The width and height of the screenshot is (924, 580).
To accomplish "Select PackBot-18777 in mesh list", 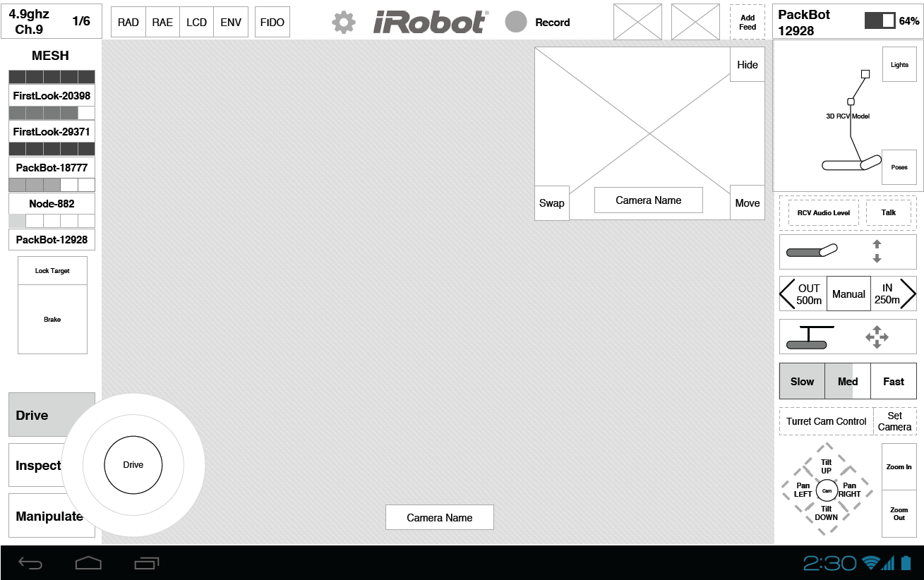I will tap(52, 167).
